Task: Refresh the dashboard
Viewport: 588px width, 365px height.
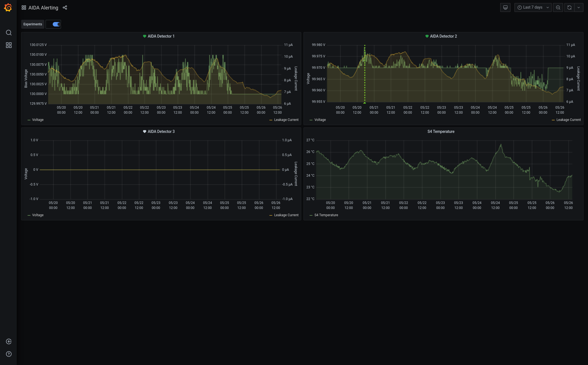Action: (x=569, y=8)
